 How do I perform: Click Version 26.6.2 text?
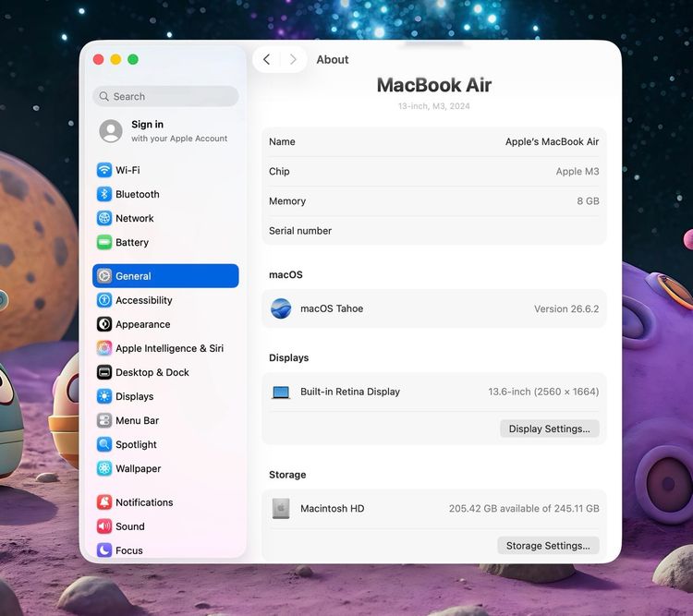[566, 308]
